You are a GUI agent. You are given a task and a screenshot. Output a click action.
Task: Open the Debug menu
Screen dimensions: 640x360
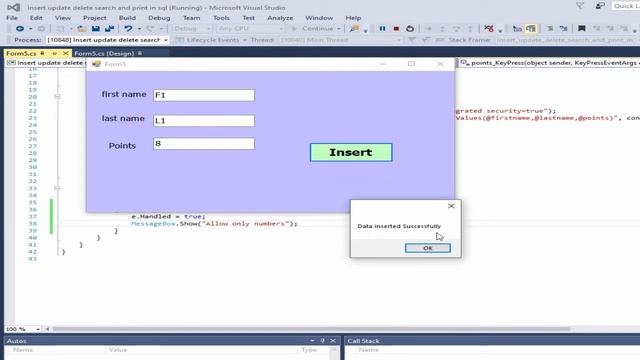tap(159, 18)
